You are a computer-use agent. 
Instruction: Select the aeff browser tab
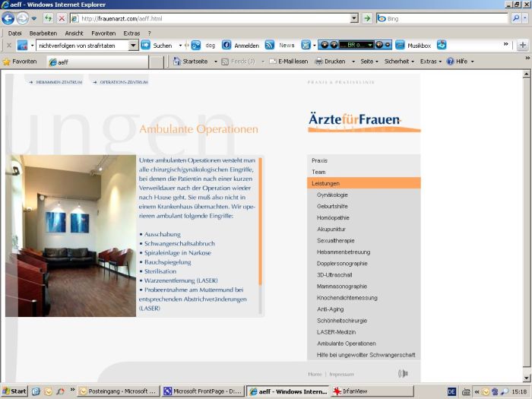[97, 62]
